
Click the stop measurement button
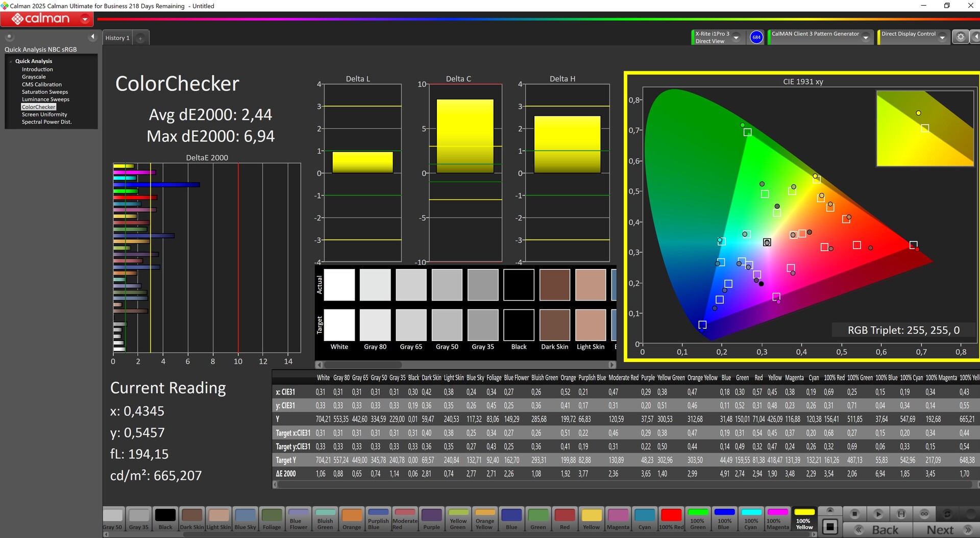[x=854, y=513]
